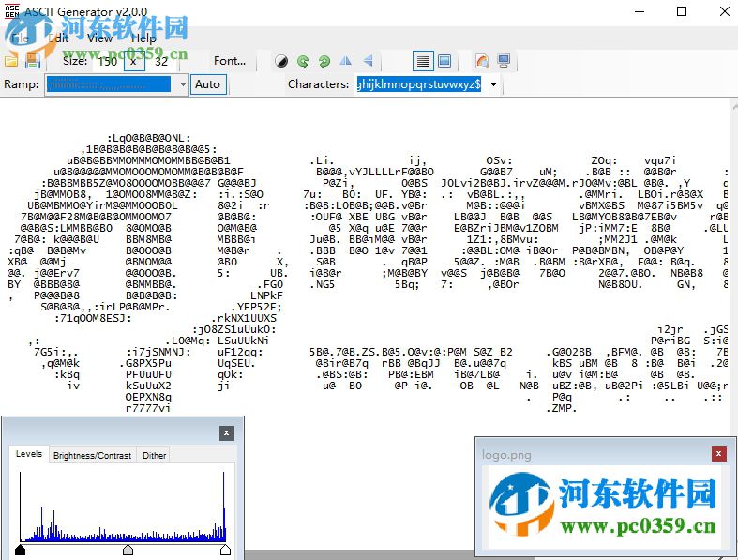
Task: Click the Ramp: label
Action: [x=22, y=84]
